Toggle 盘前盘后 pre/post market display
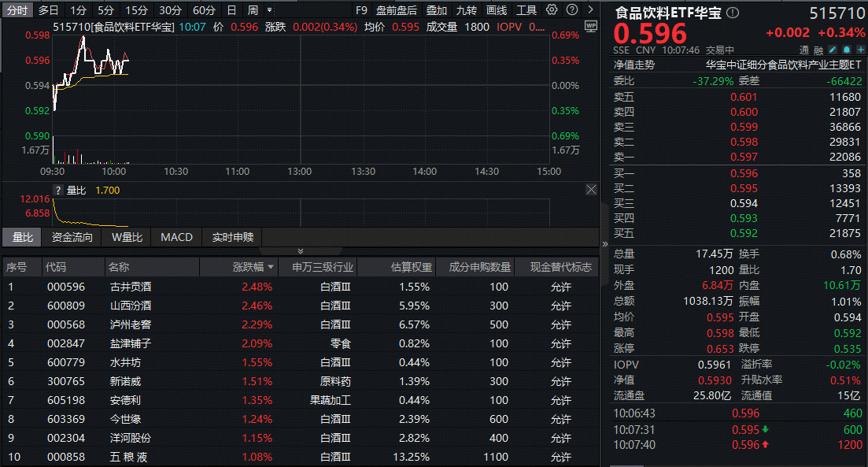Image resolution: width=868 pixels, height=467 pixels. point(397,9)
